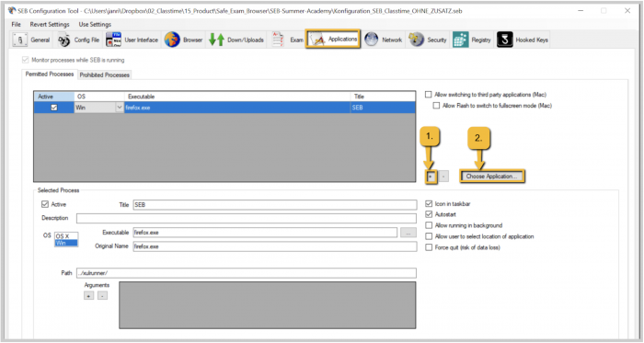Image resolution: width=644 pixels, height=343 pixels.
Task: Enable Allow user to select location of application
Action: tap(429, 236)
